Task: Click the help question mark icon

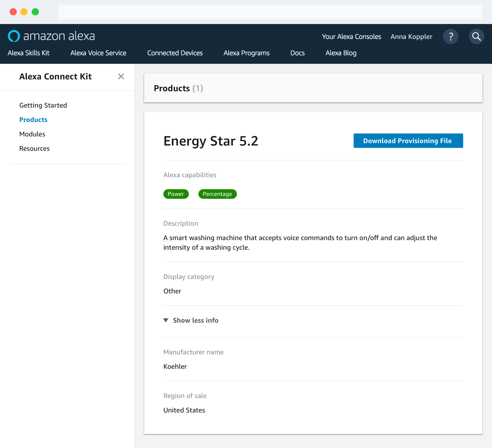Action: (x=450, y=37)
